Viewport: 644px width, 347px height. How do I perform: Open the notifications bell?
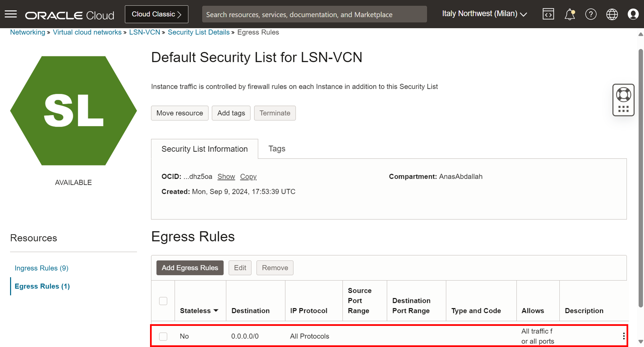coord(570,14)
